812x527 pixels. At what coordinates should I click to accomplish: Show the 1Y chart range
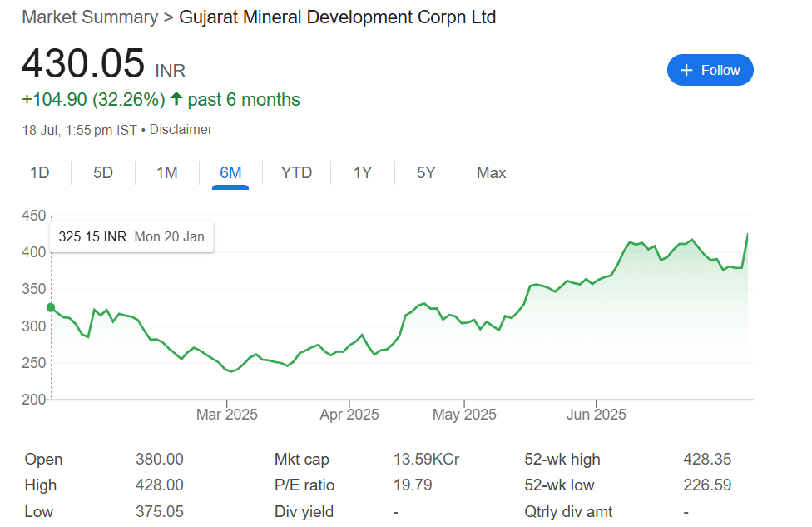[x=363, y=172]
